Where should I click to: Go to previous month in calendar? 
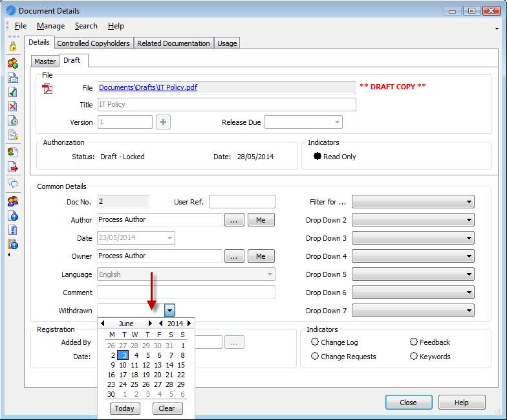(102, 324)
